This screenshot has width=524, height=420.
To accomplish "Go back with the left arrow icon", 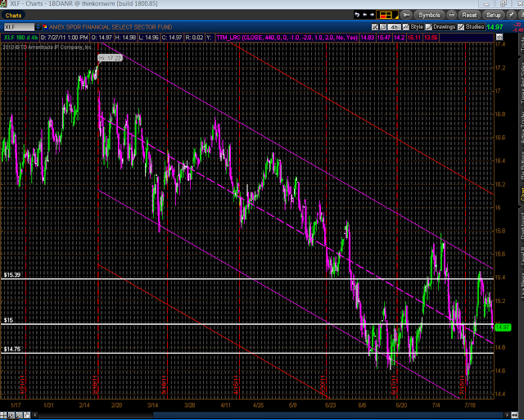I will click(x=364, y=15).
